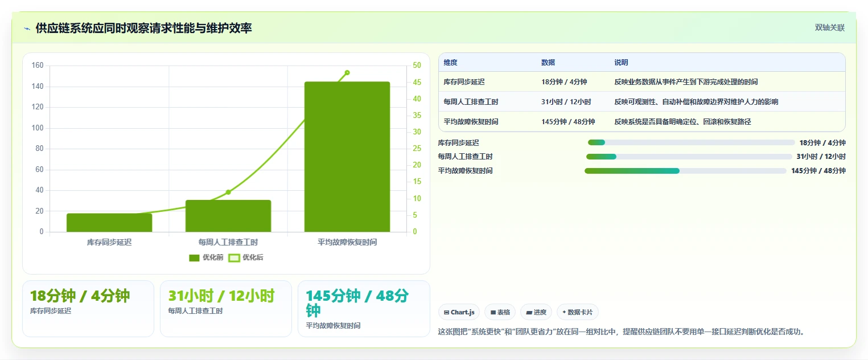The height and width of the screenshot is (360, 868).
Task: Toggle the 优化前 legend item
Action: tap(206, 257)
